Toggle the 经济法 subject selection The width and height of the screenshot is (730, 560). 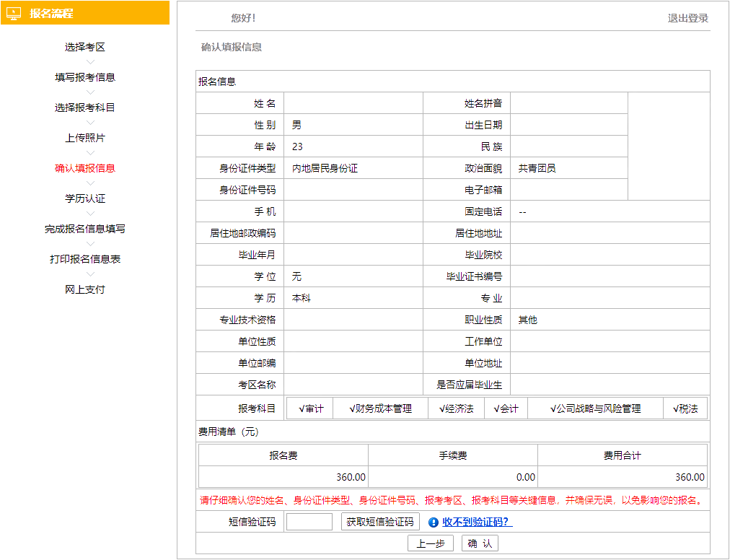(x=457, y=408)
